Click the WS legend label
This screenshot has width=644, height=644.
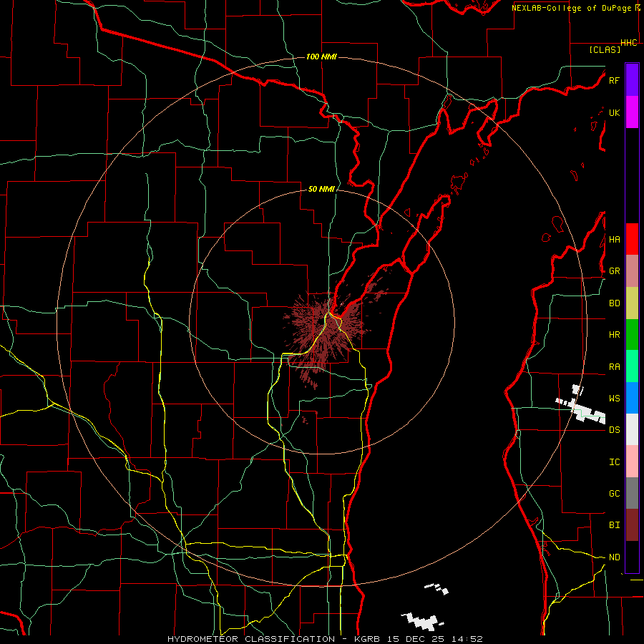(x=614, y=399)
